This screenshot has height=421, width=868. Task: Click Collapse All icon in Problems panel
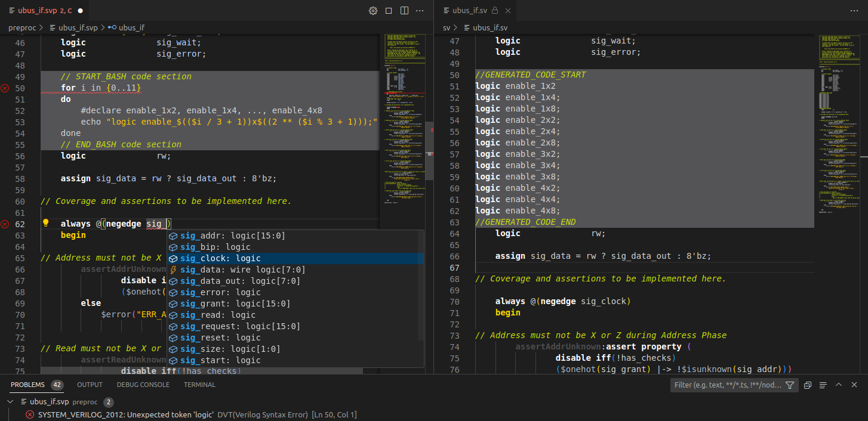808,385
